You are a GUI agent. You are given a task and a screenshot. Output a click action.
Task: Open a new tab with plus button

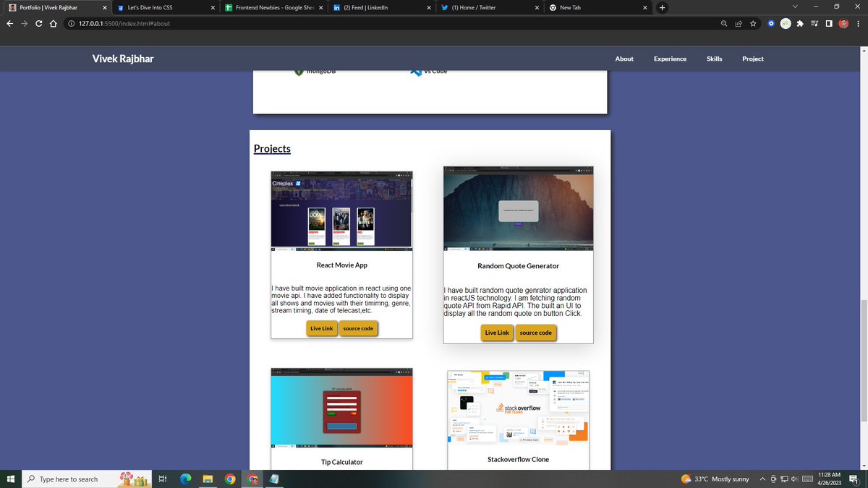pos(663,7)
